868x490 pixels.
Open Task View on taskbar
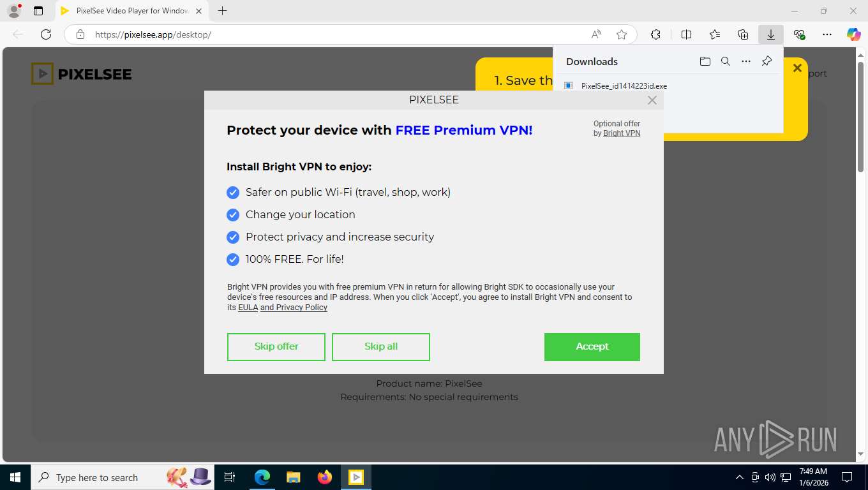230,477
